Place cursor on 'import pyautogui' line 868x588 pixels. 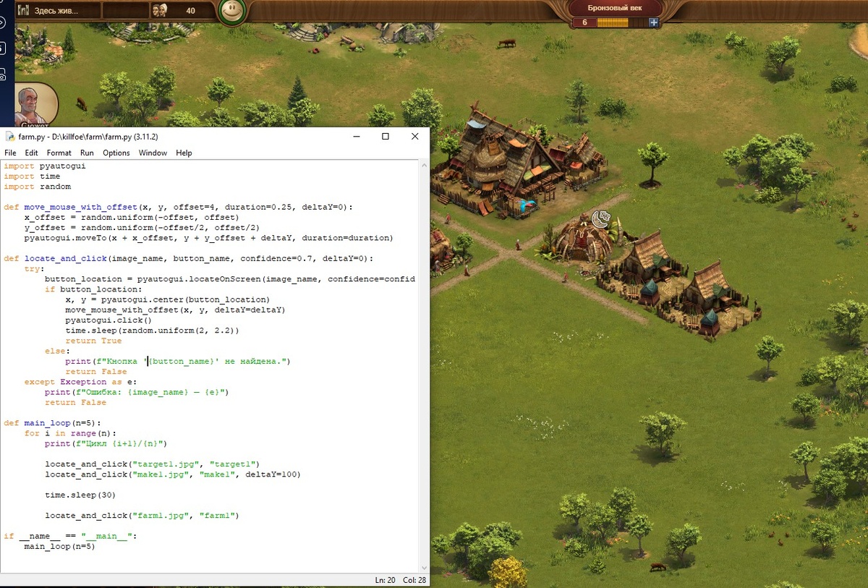45,166
